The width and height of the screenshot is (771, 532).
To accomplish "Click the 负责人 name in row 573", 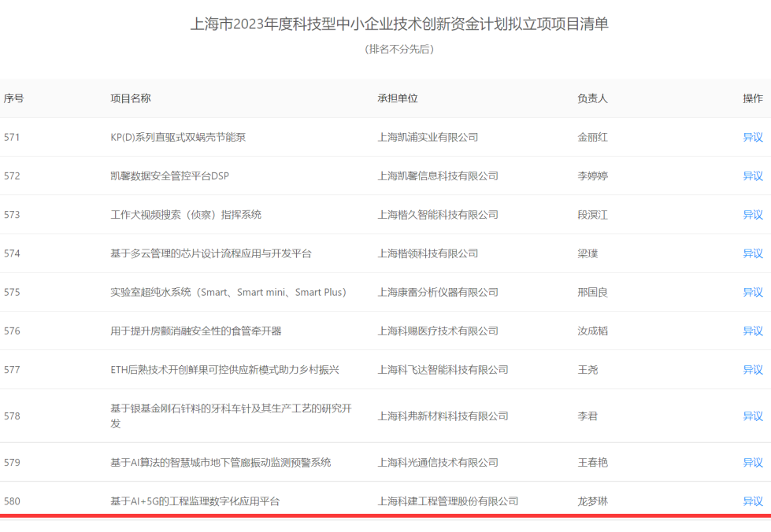I will [x=592, y=215].
